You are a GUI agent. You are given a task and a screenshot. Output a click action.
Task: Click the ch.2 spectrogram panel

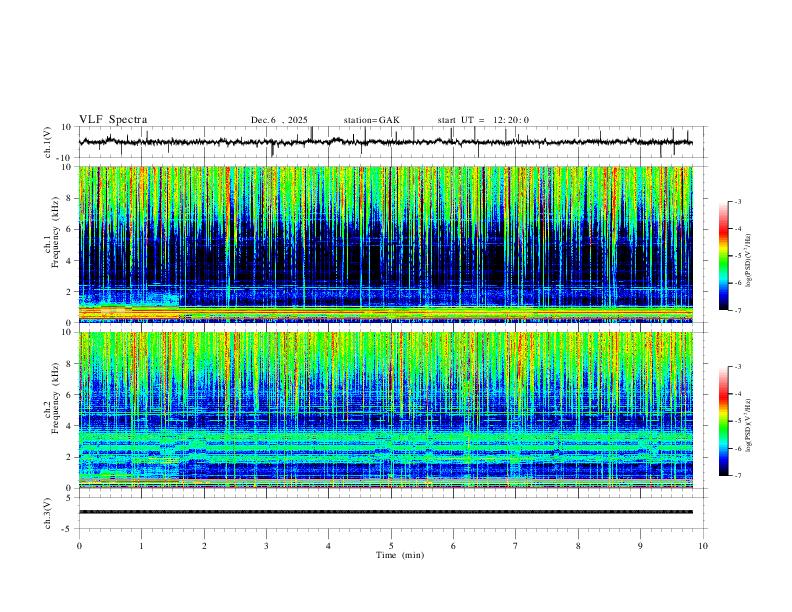click(385, 410)
